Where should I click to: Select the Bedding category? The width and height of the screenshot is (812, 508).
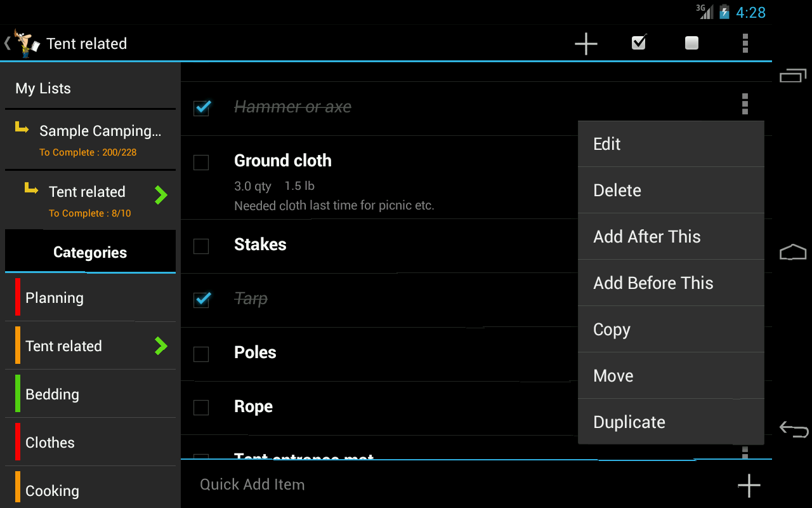click(90, 394)
